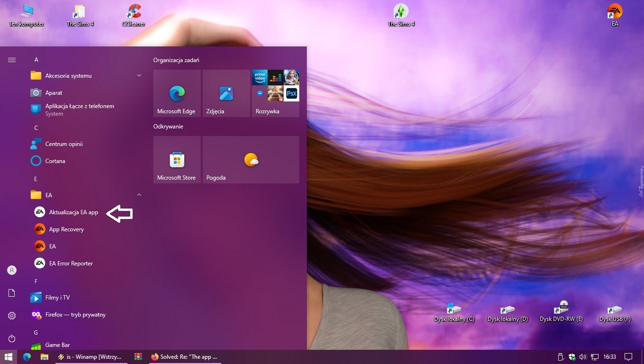Open the power options button

[x=12, y=338]
